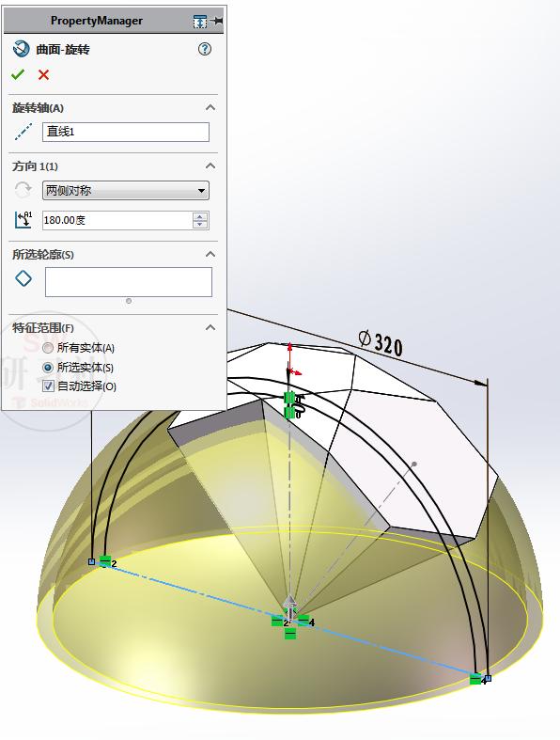Screen dimensions: 560x740
Task: Click the revolve direction handle arrow at center
Action: [289, 606]
